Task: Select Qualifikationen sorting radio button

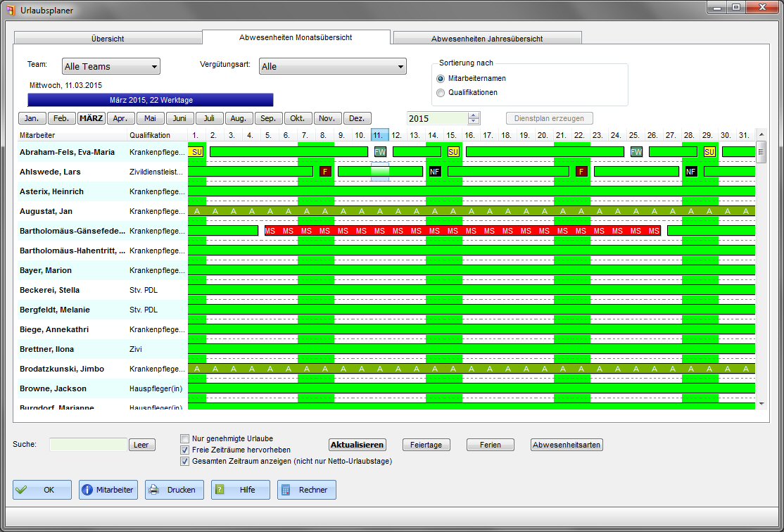Action: tap(441, 92)
